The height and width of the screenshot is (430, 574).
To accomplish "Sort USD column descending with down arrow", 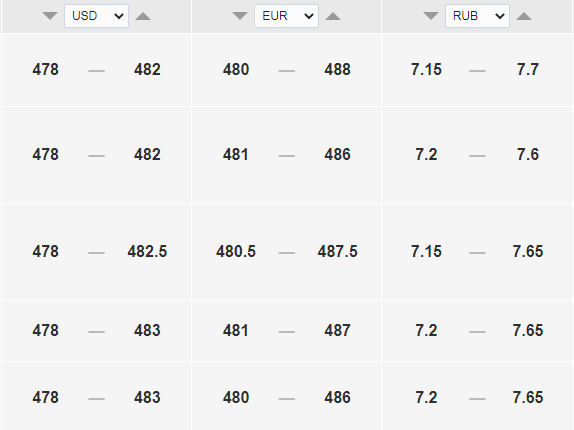I will point(50,16).
